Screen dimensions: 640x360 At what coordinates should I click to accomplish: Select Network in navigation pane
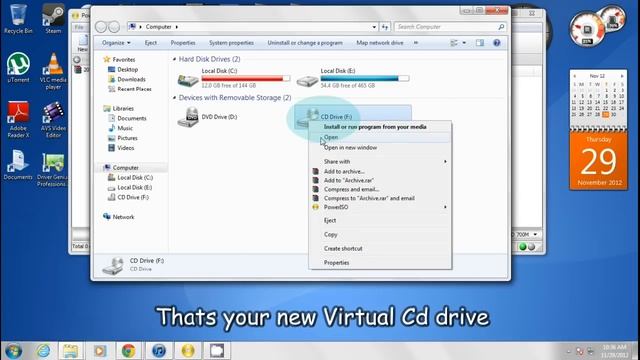pyautogui.click(x=123, y=217)
